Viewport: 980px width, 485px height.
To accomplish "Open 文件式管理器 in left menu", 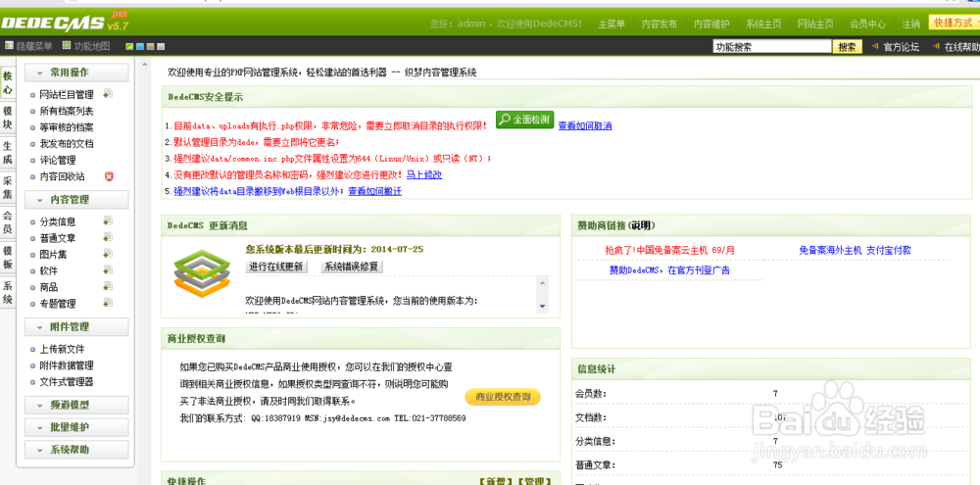I will click(x=67, y=382).
